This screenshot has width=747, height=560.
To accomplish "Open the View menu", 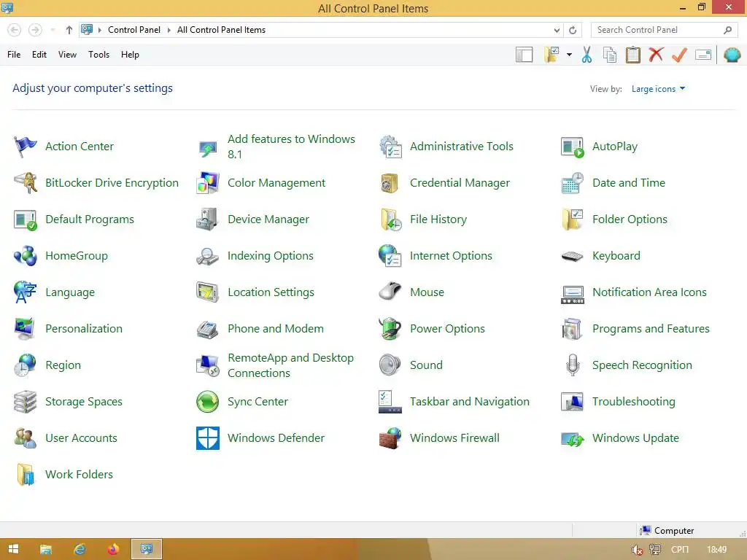I will tap(67, 55).
